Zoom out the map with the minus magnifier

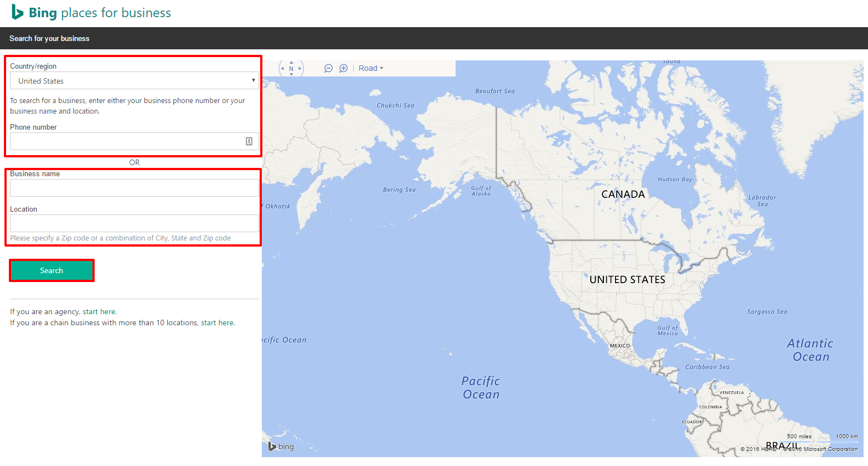328,68
